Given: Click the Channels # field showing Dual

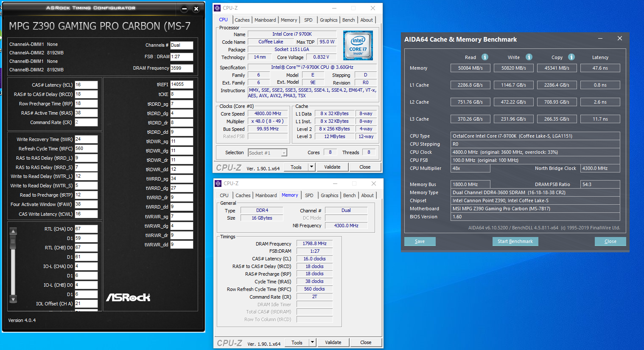Looking at the screenshot, I should (x=182, y=45).
